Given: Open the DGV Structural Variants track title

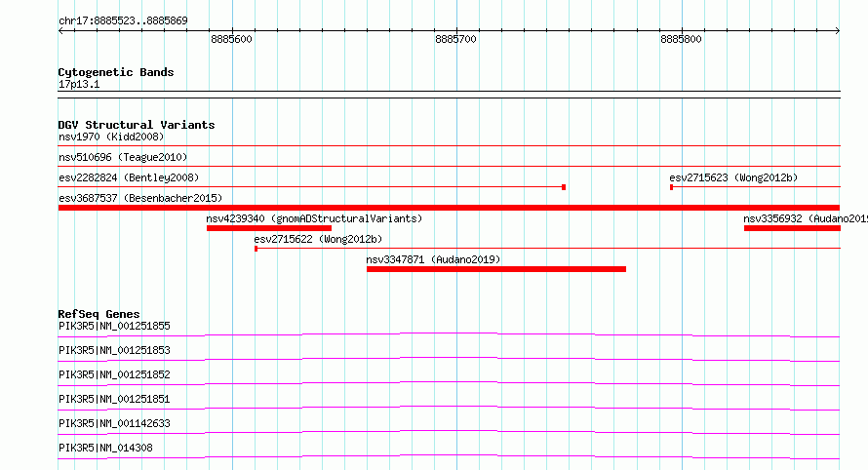Looking at the screenshot, I should 137,125.
